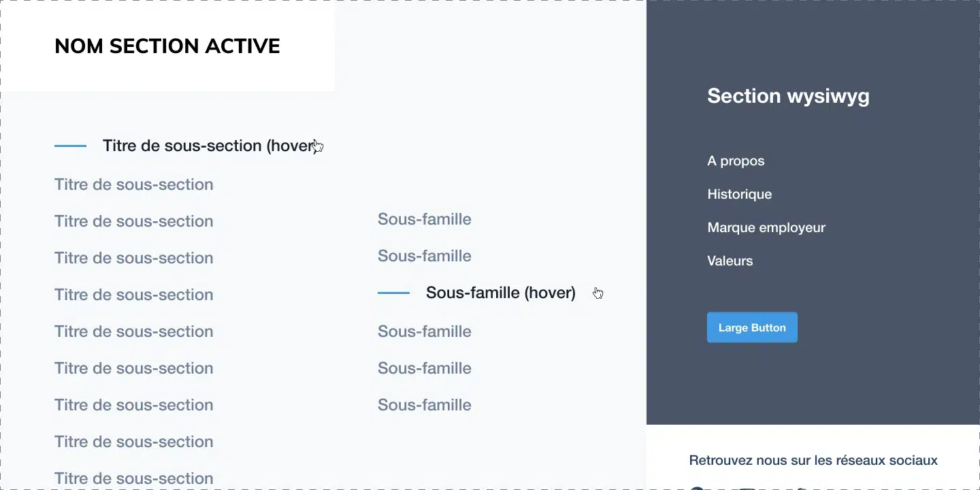
Task: Click the blue line beside the hovered sous-section title
Action: 70,146
